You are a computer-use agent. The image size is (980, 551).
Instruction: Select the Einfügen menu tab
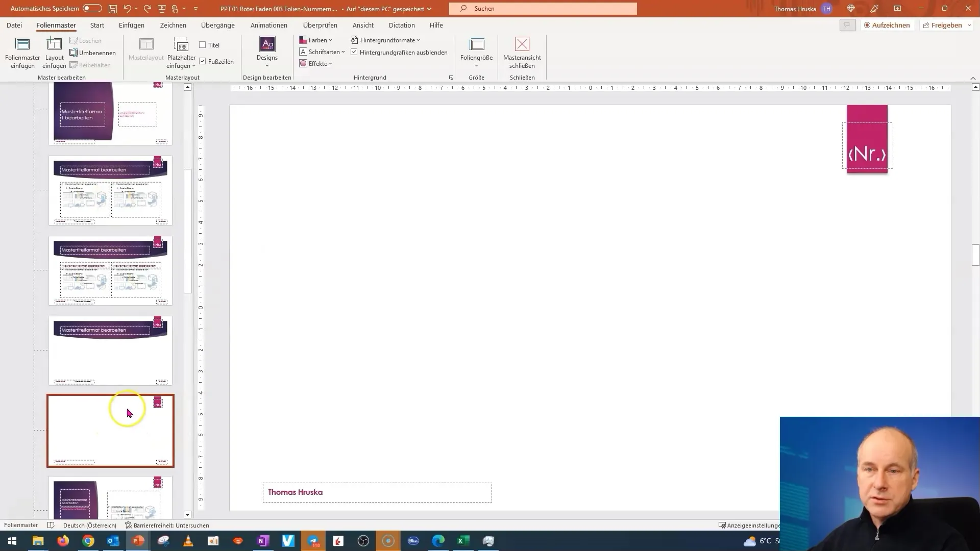132,25
